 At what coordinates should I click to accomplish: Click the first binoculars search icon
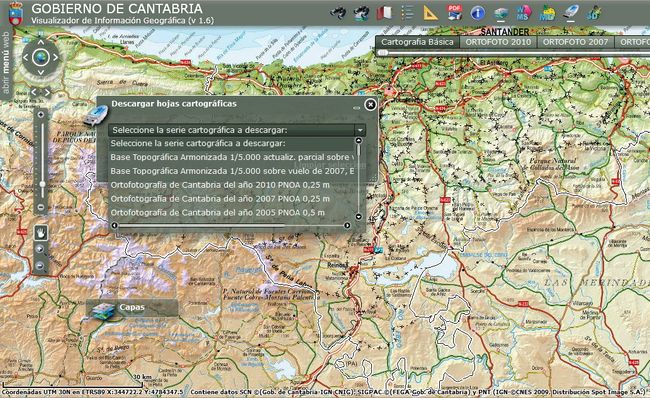339,13
